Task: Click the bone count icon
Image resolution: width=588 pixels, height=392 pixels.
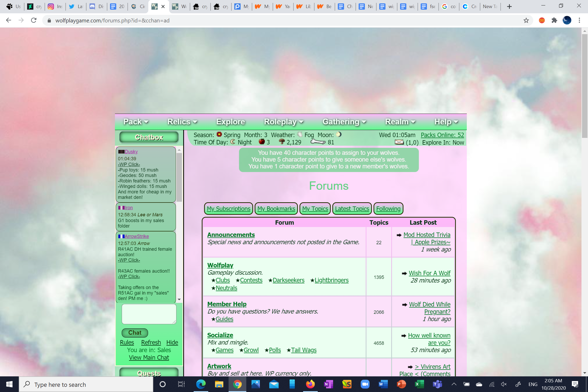Action: tap(317, 142)
